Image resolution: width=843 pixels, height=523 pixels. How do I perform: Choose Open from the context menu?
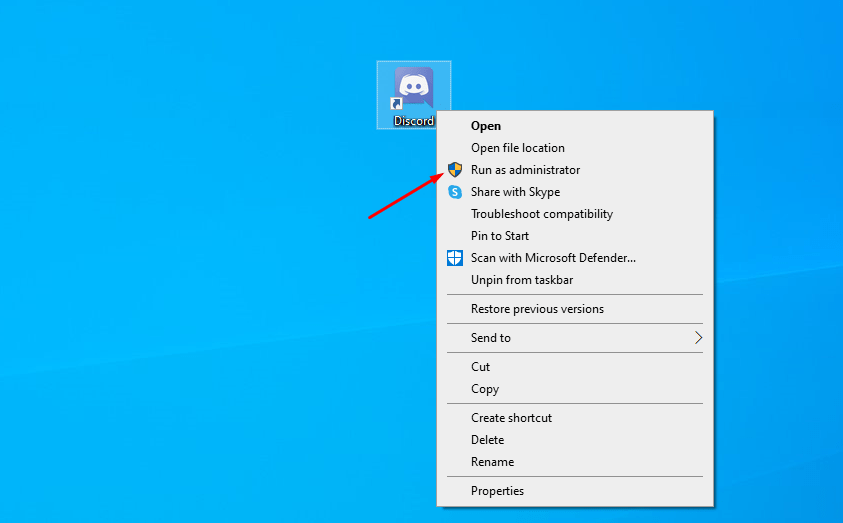click(x=575, y=126)
